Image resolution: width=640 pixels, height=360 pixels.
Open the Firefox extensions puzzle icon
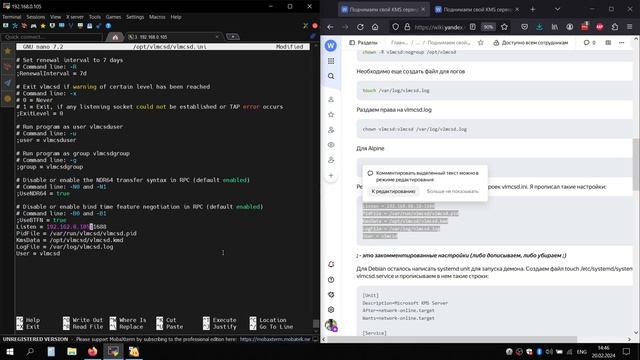click(x=615, y=27)
